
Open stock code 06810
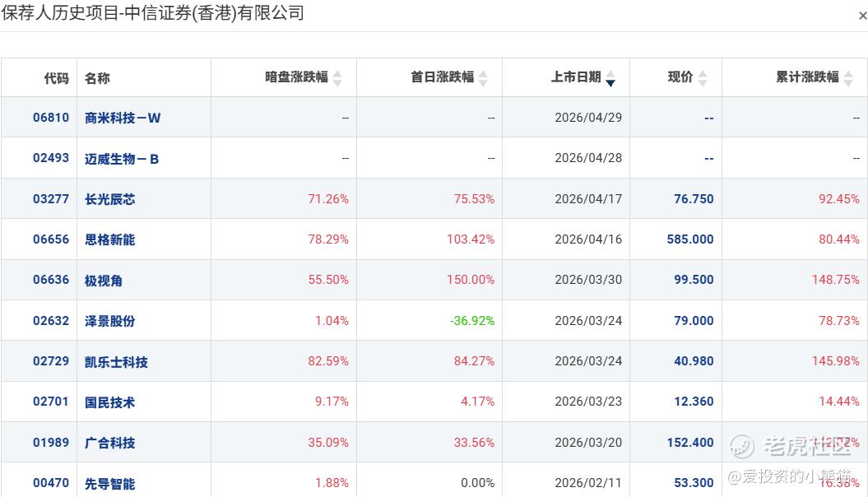(51, 118)
